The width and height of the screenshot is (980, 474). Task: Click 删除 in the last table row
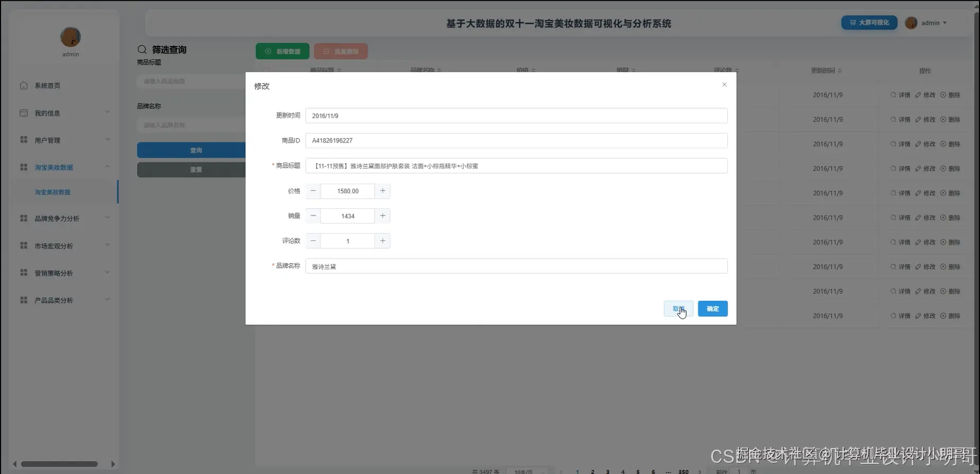click(x=950, y=316)
